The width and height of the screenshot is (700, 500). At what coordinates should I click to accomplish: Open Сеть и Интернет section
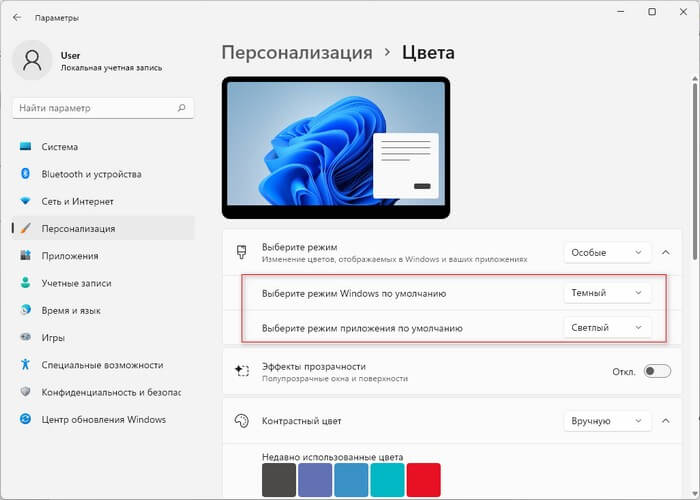pyautogui.click(x=104, y=201)
